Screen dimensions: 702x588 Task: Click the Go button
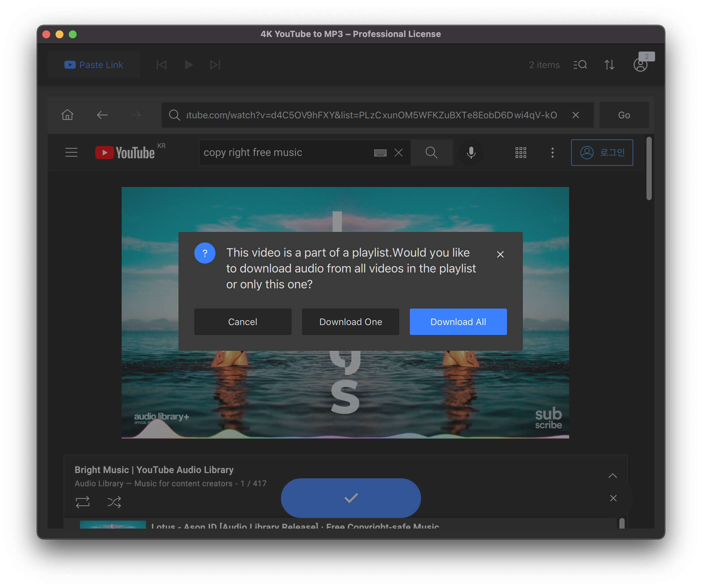[624, 115]
